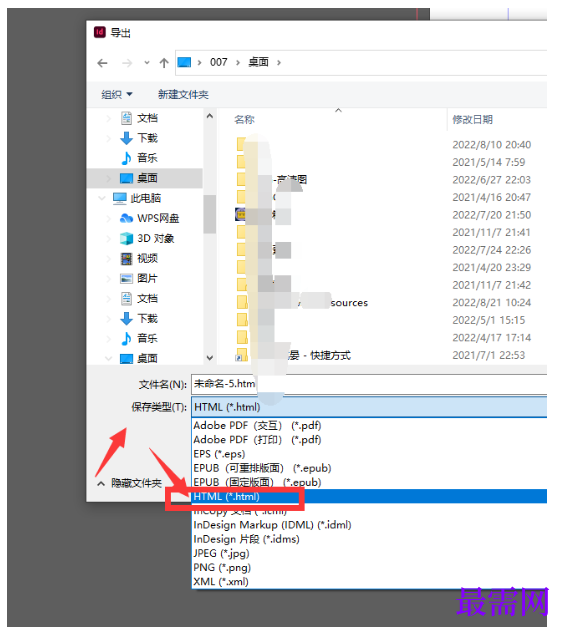Image resolution: width=568 pixels, height=633 pixels.
Task: Click the up-one-level arrow icon
Action: [163, 63]
